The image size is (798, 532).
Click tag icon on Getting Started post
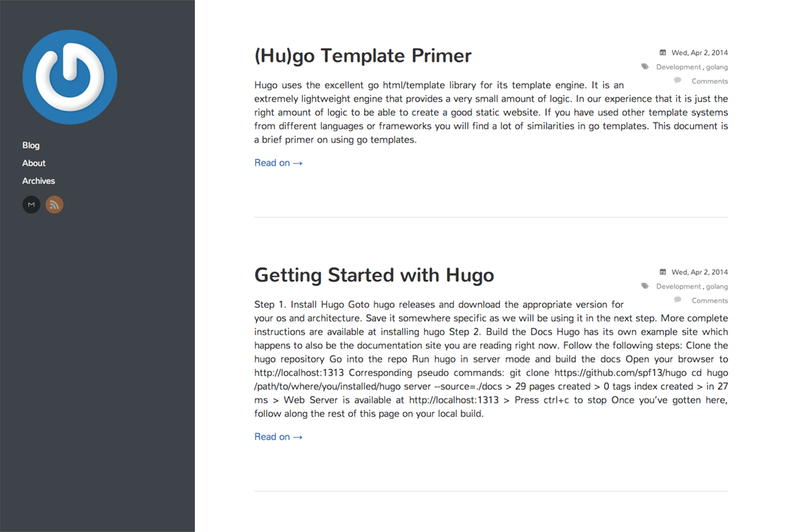point(645,286)
